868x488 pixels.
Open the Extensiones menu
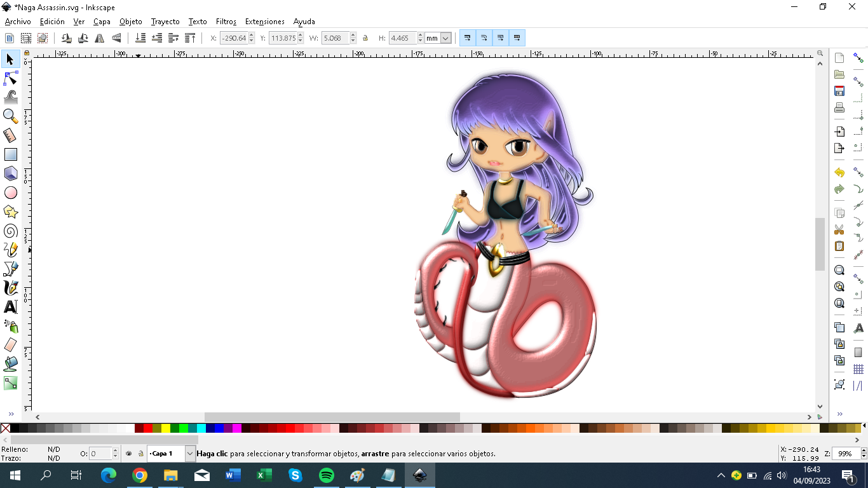coord(265,22)
